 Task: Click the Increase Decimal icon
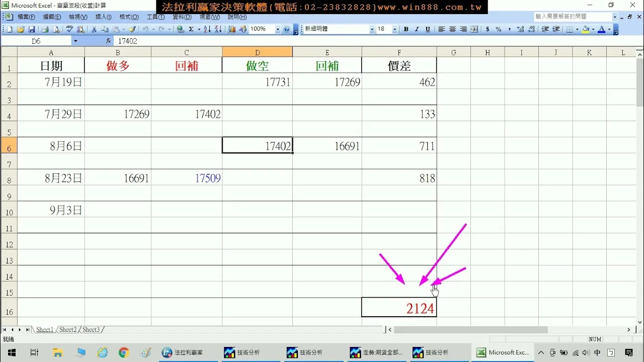click(521, 29)
